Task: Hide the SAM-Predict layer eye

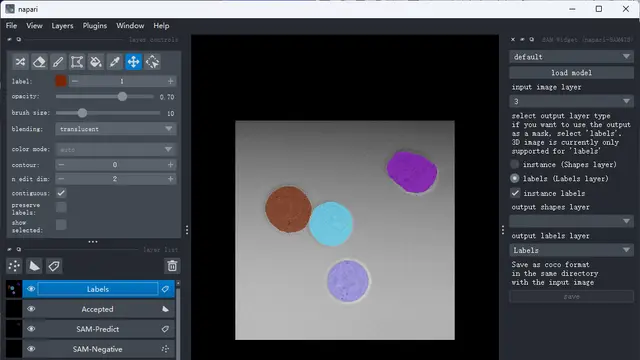Action: pyautogui.click(x=31, y=329)
